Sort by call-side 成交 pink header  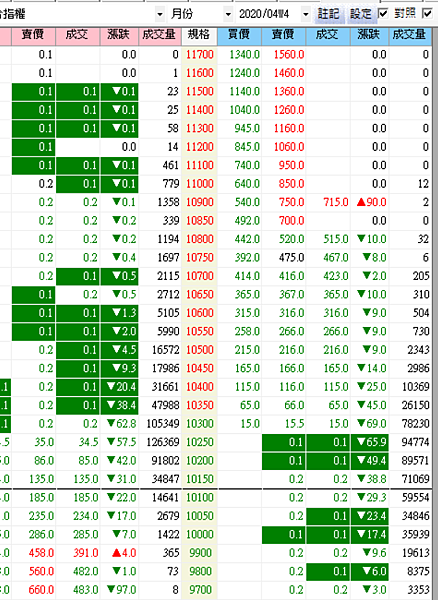[78, 35]
